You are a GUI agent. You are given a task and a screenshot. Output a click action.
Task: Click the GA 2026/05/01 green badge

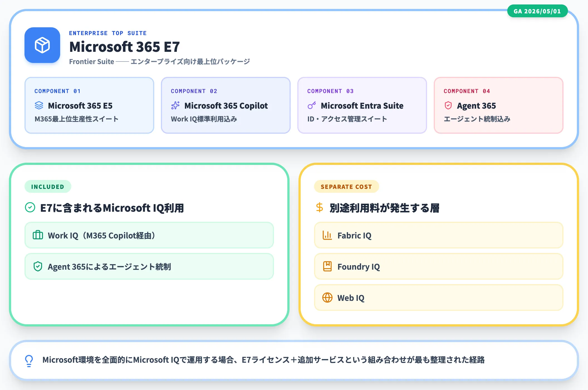(x=537, y=11)
